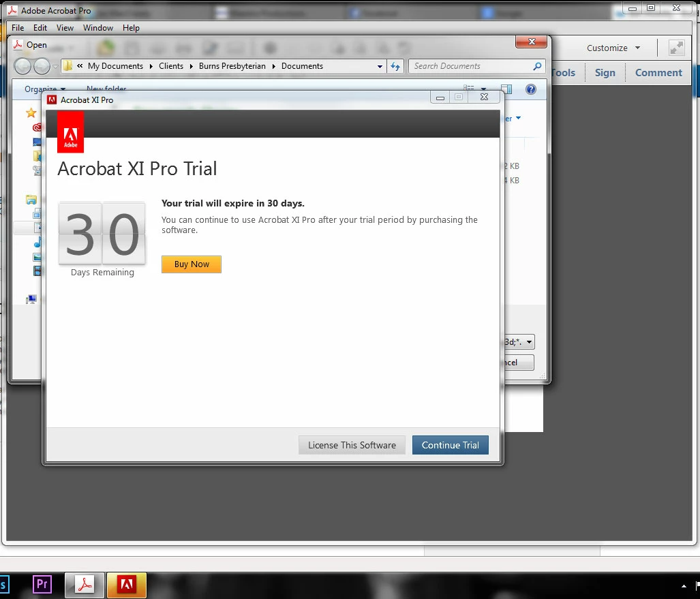Change view using the view options icon
The width and height of the screenshot is (700, 599).
coord(469,89)
